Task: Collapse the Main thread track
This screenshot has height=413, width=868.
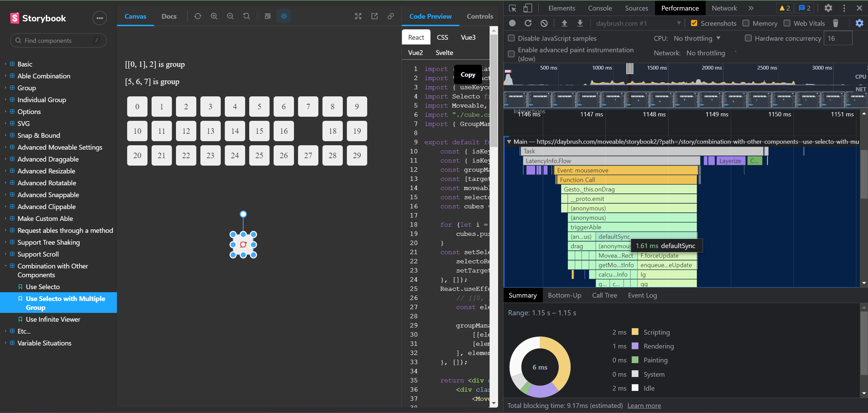Action: 509,142
